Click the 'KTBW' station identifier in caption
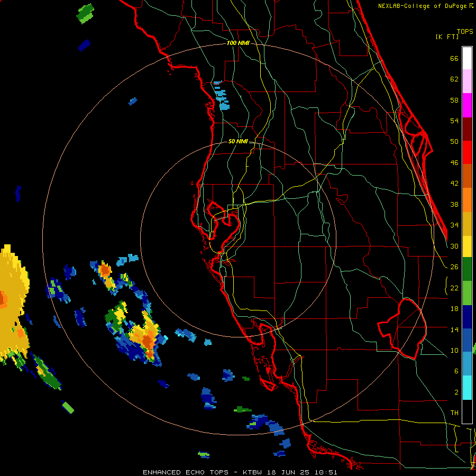Viewport: 476px width, 476px height. pyautogui.click(x=252, y=472)
